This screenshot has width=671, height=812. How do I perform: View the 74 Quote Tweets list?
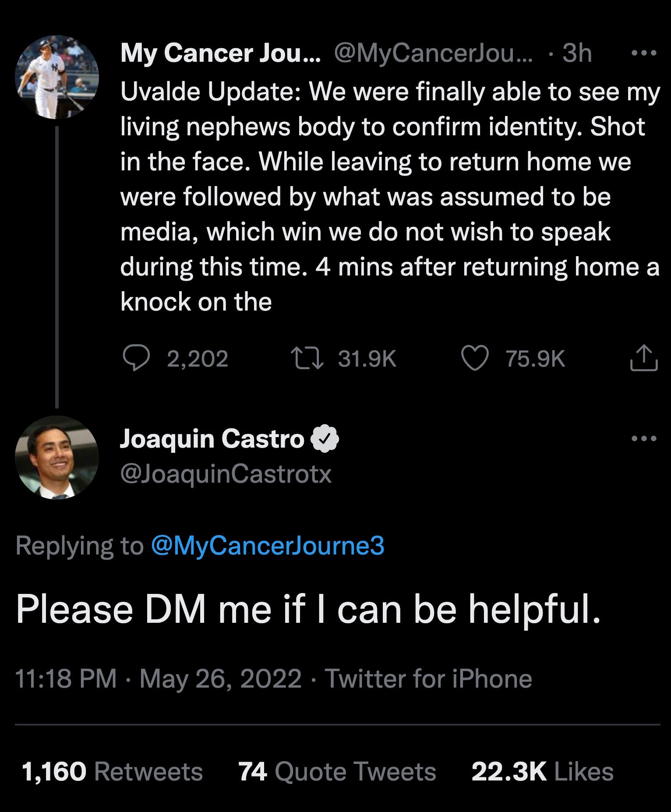click(x=337, y=771)
